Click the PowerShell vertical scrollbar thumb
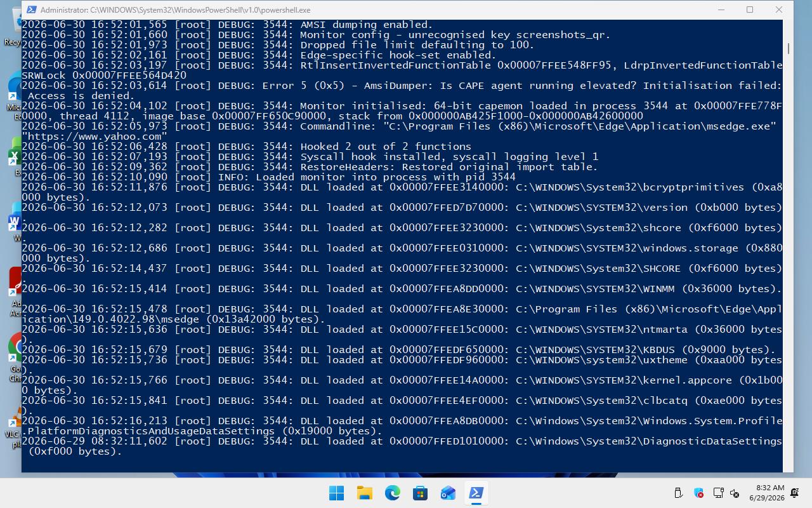The height and width of the screenshot is (508, 812). point(788,48)
